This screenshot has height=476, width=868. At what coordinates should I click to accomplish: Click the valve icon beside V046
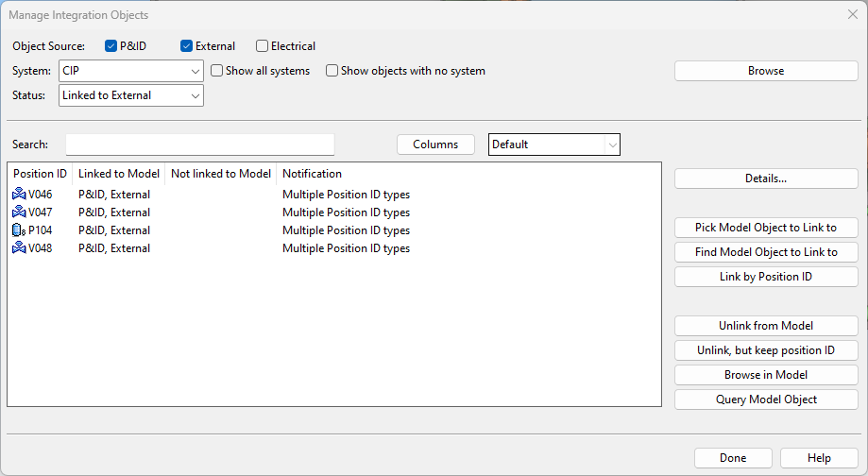[x=19, y=195]
